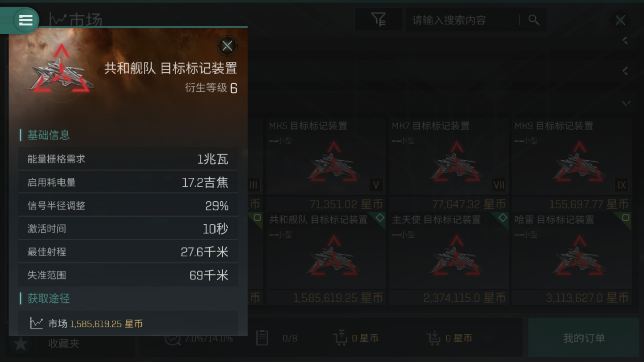Open the hamburger menu icon
The width and height of the screenshot is (644, 362).
25,20
